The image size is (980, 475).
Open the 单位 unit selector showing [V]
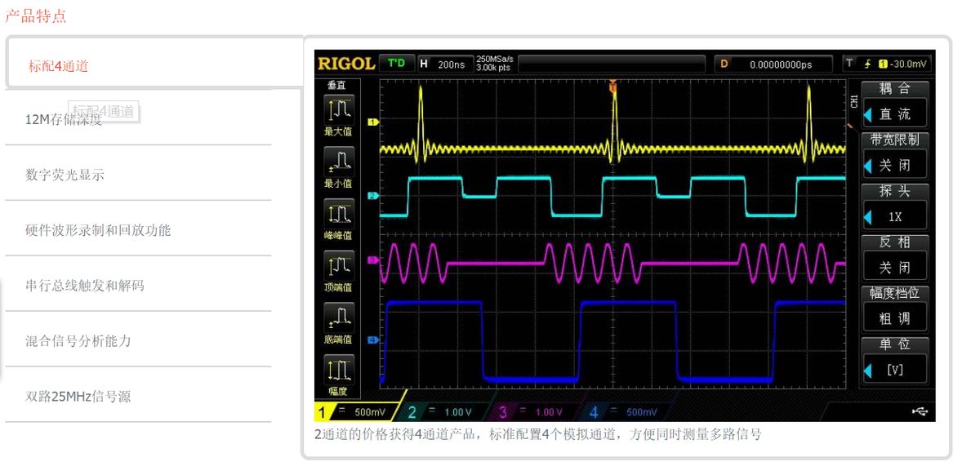pyautogui.click(x=894, y=369)
